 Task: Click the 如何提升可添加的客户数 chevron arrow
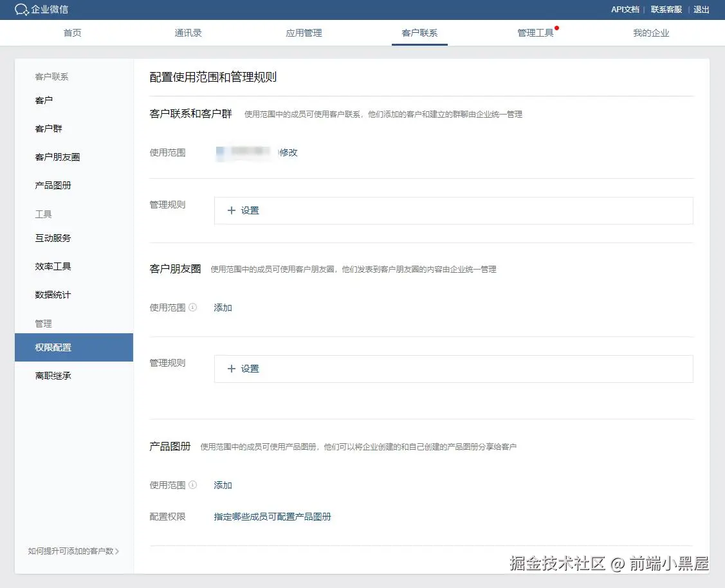[117, 551]
